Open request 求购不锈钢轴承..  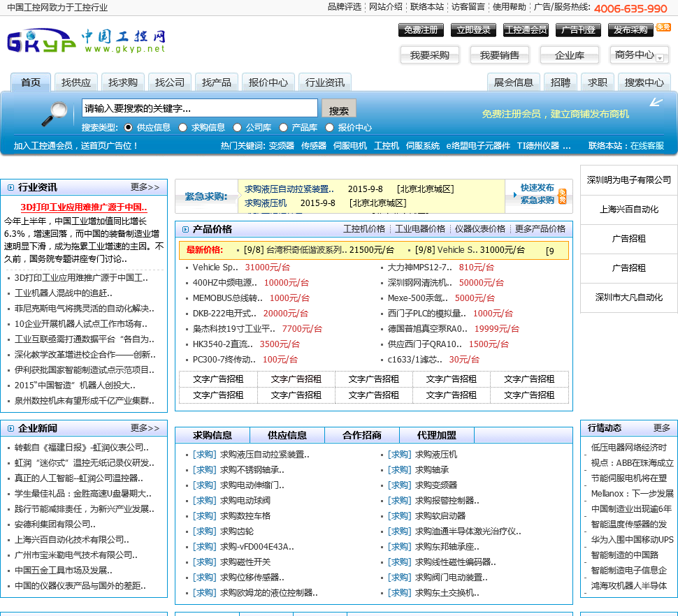252,469
